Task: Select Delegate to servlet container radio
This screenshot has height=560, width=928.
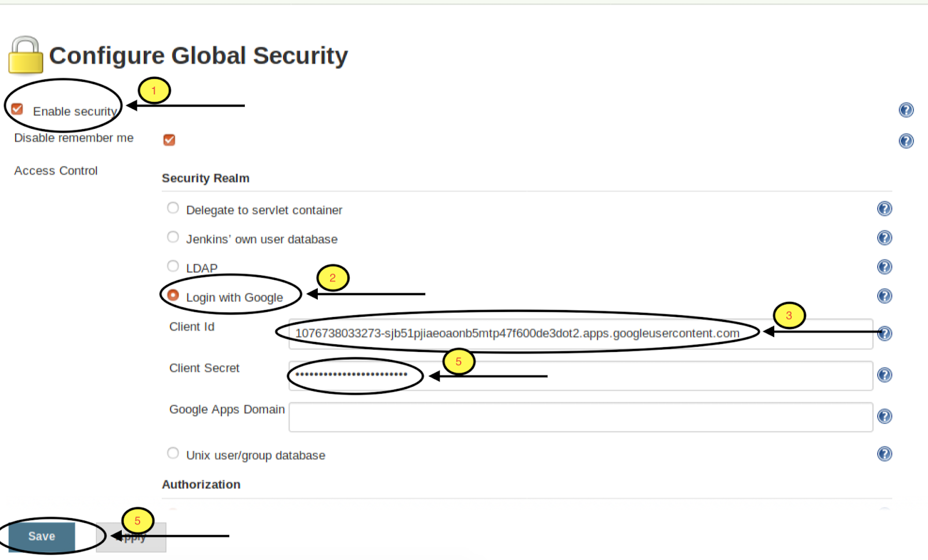Action: 173,208
